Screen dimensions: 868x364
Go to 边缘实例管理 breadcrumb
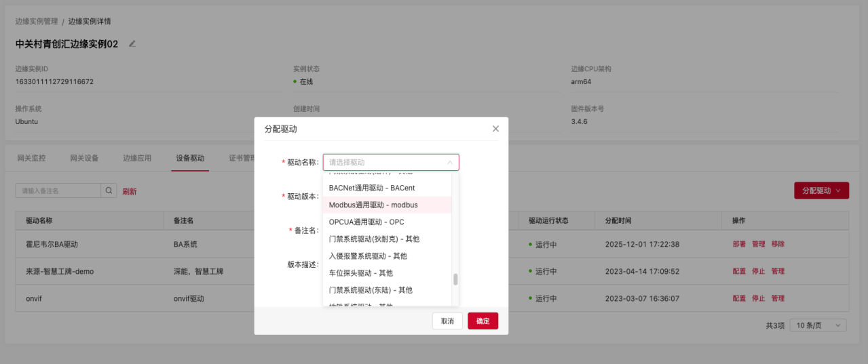pos(37,21)
